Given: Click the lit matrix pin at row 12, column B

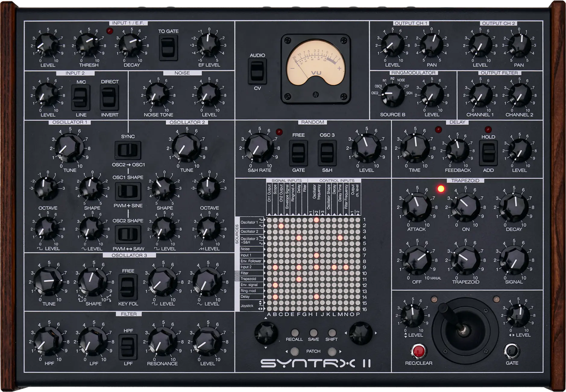Looking at the screenshot, I should point(275,285).
